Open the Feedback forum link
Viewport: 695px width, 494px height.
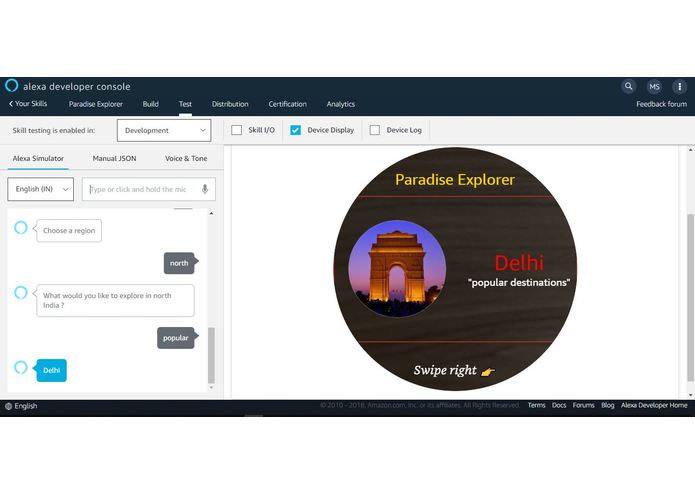tap(662, 104)
